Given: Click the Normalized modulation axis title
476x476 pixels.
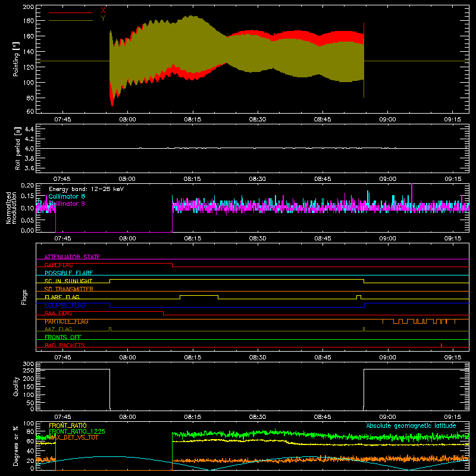Looking at the screenshot, I should (x=11, y=208).
